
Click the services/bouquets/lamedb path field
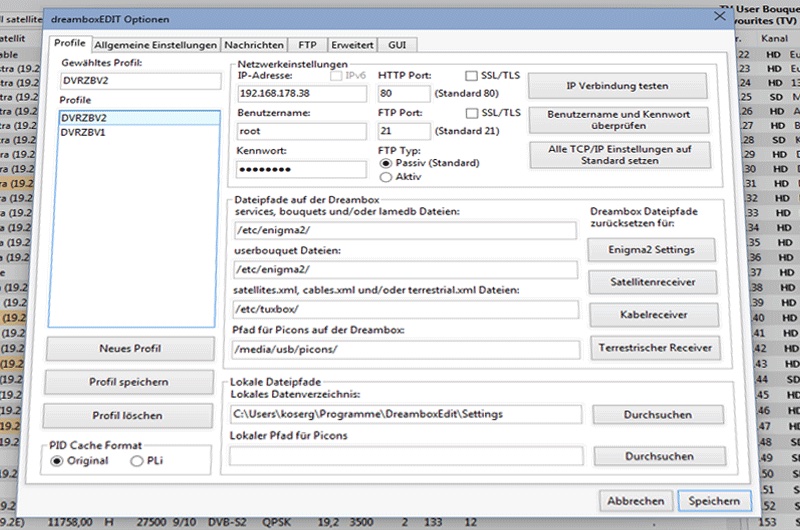406,230
